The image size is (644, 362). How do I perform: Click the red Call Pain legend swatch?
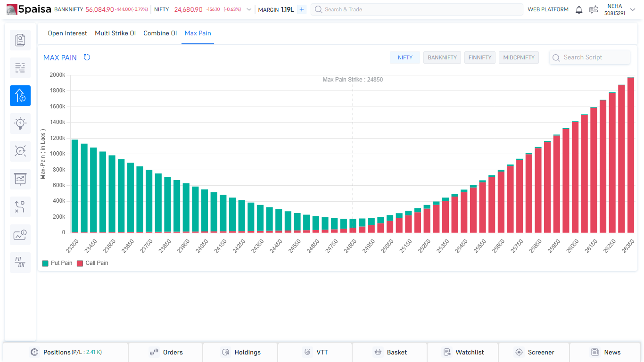80,263
